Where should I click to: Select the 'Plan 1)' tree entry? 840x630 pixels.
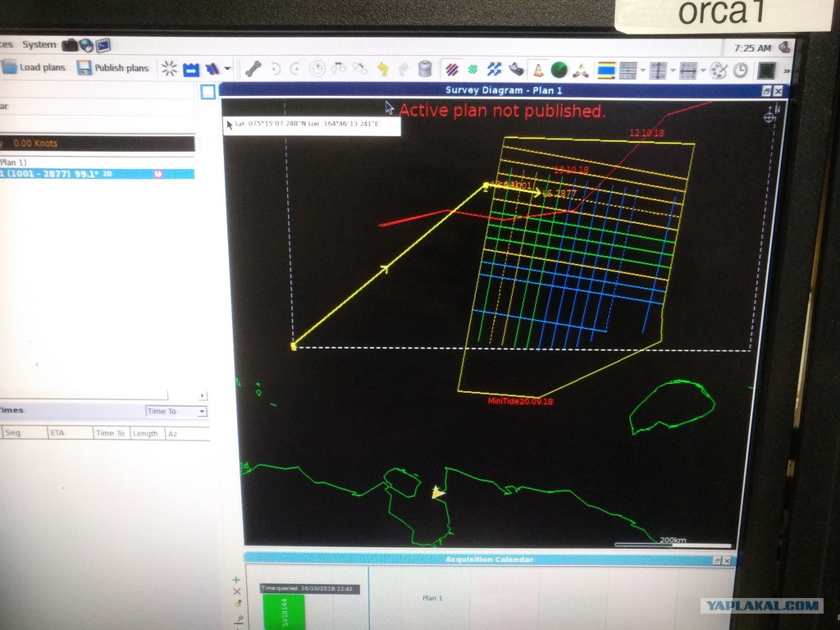[x=13, y=162]
